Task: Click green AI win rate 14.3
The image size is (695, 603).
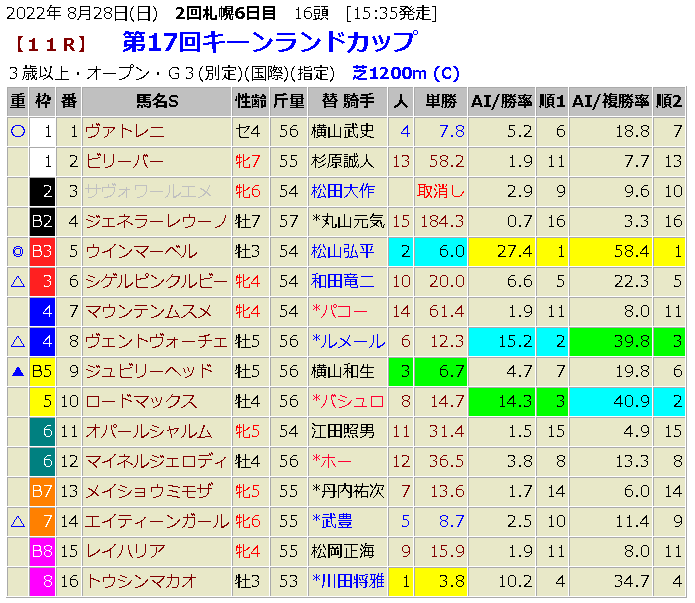Action: coord(502,401)
